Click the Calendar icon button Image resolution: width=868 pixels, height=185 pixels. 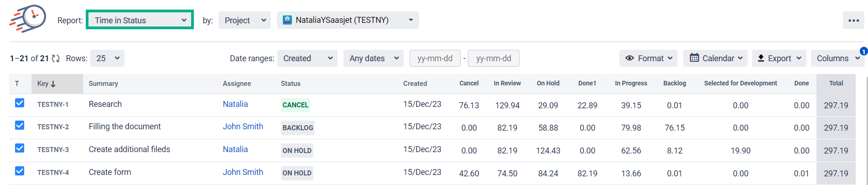coord(694,58)
